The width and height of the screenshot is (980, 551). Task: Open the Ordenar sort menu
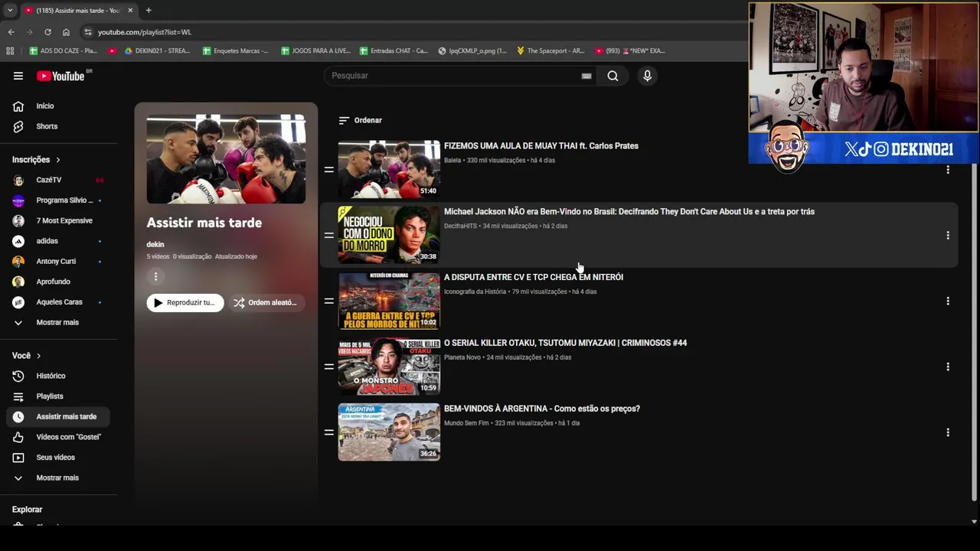pos(360,120)
